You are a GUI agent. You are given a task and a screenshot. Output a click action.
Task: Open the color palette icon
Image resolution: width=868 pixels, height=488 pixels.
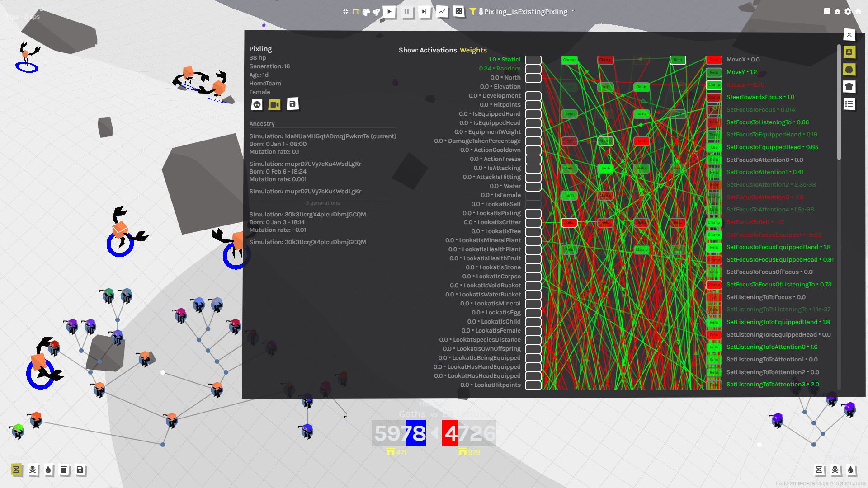pyautogui.click(x=366, y=12)
